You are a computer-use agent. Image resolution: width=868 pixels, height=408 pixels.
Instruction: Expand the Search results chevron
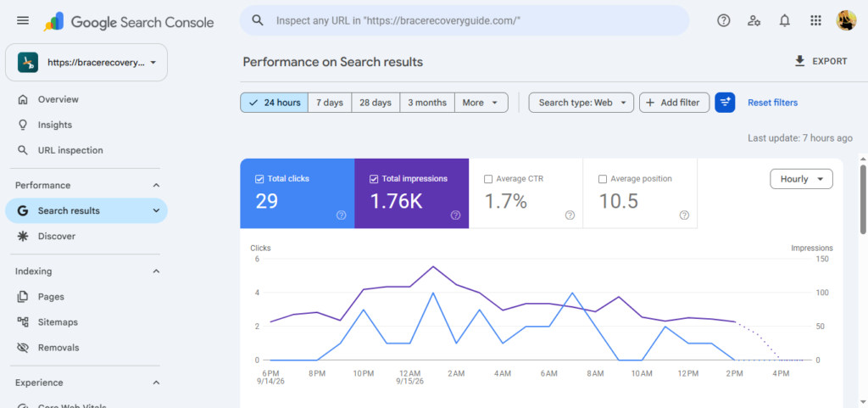[x=156, y=211]
